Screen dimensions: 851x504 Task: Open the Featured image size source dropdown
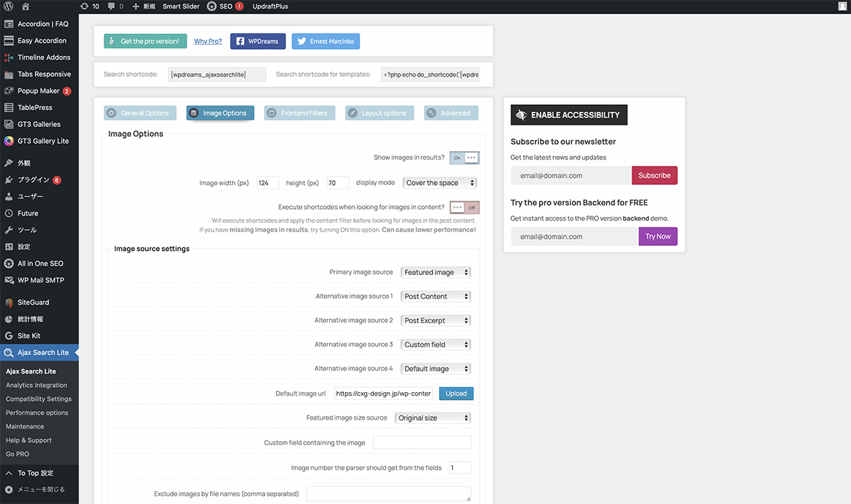coord(433,418)
